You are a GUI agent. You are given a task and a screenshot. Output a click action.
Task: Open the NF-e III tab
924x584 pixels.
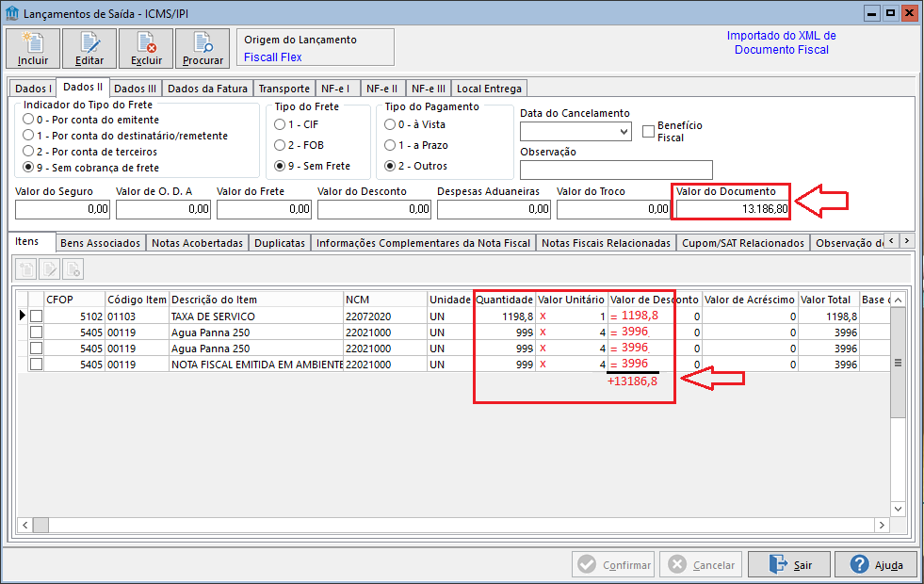429,89
